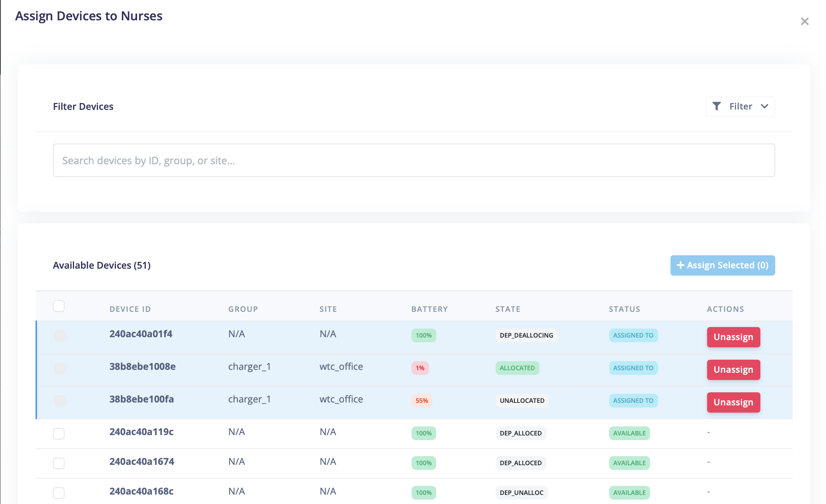Viewport: 826px width, 504px height.
Task: Click the 1% battery badge
Action: [x=420, y=368]
